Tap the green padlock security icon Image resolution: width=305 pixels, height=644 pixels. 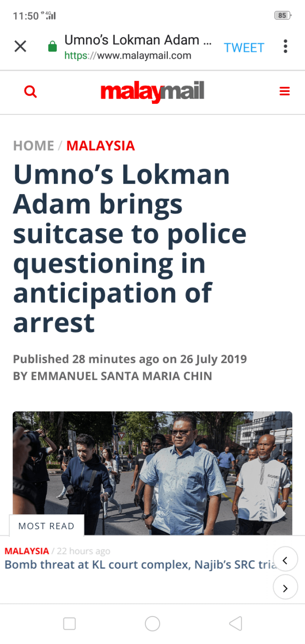[52, 47]
